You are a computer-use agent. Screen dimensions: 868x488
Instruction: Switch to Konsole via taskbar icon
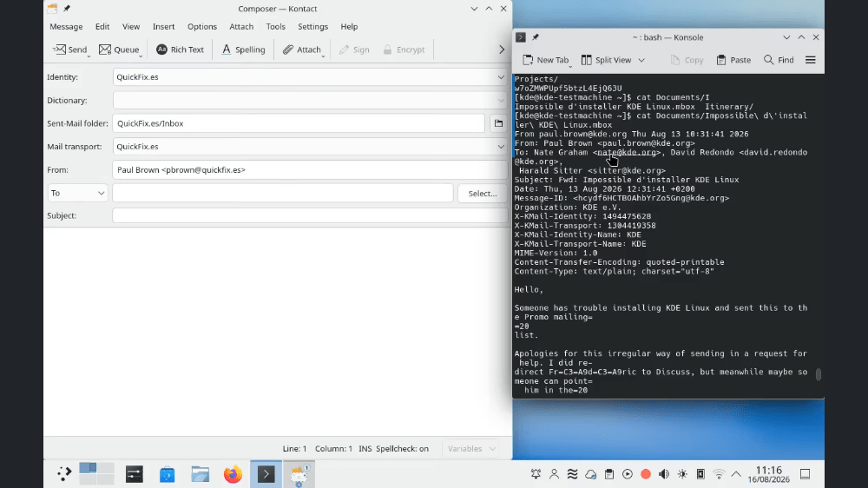click(266, 474)
